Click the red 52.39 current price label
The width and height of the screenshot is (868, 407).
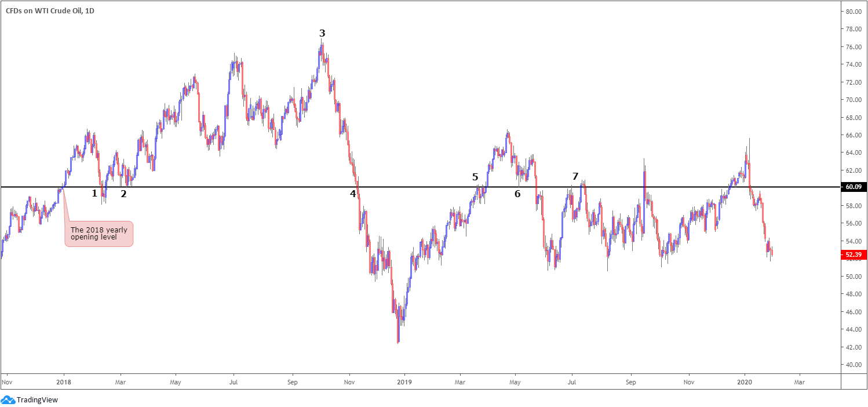point(853,254)
